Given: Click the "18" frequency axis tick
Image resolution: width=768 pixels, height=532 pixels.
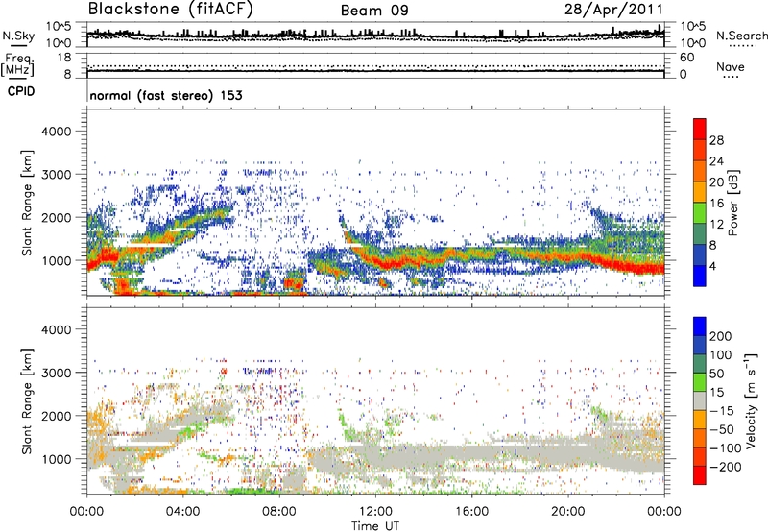Looking at the screenshot, I should click(64, 58).
